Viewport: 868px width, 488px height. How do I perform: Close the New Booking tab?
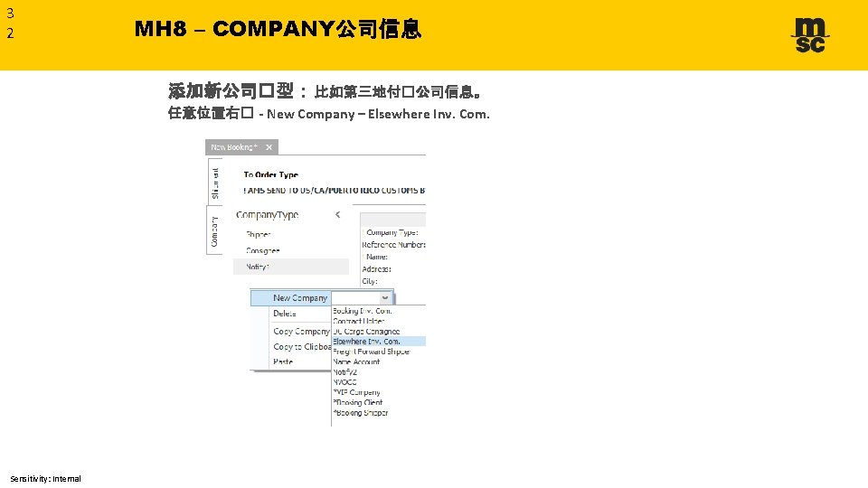(x=269, y=147)
